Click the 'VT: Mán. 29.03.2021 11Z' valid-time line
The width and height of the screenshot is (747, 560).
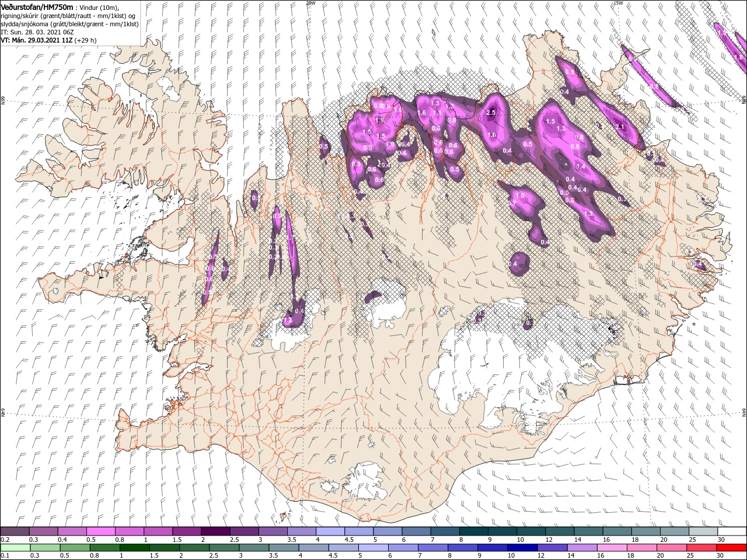(37, 40)
